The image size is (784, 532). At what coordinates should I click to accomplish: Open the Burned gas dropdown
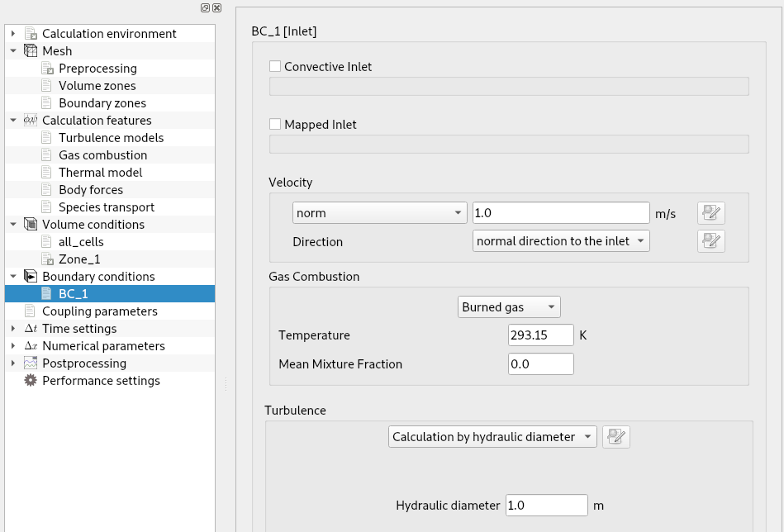(509, 307)
